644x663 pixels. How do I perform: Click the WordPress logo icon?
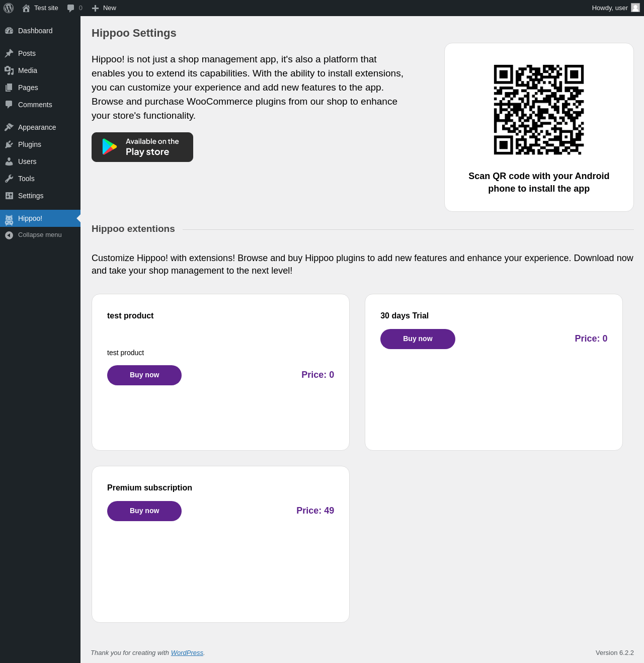click(9, 8)
